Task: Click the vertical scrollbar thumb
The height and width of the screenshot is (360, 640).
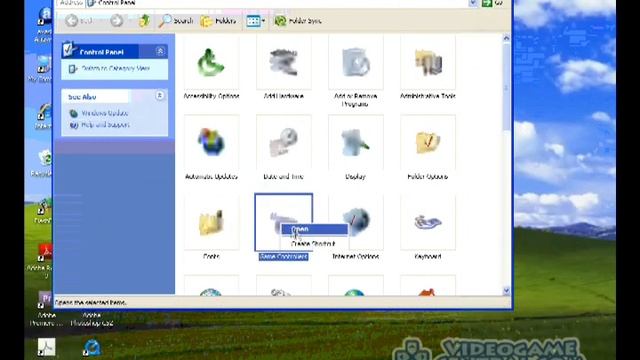Action: [x=506, y=87]
